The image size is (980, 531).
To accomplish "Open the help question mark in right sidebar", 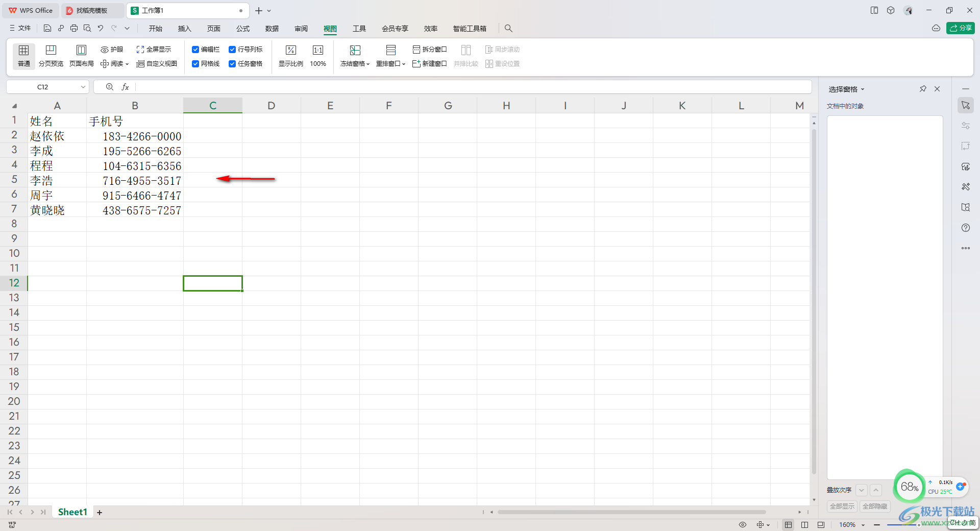I will 966,228.
